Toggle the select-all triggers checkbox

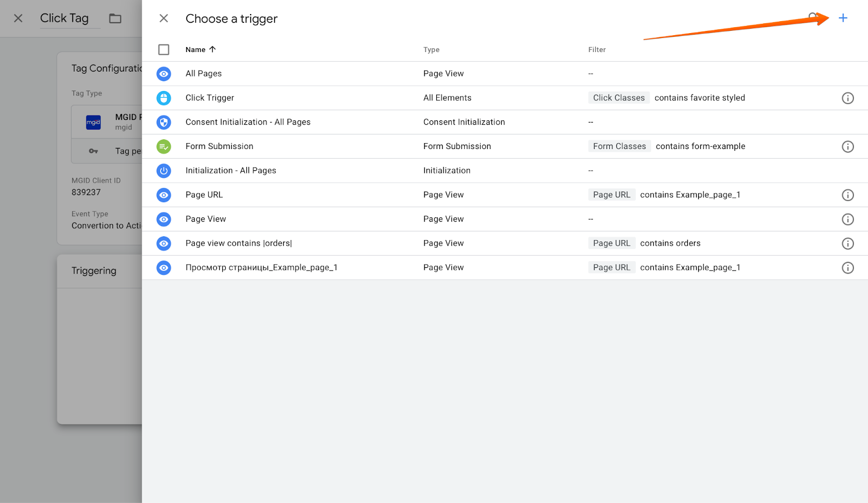163,50
